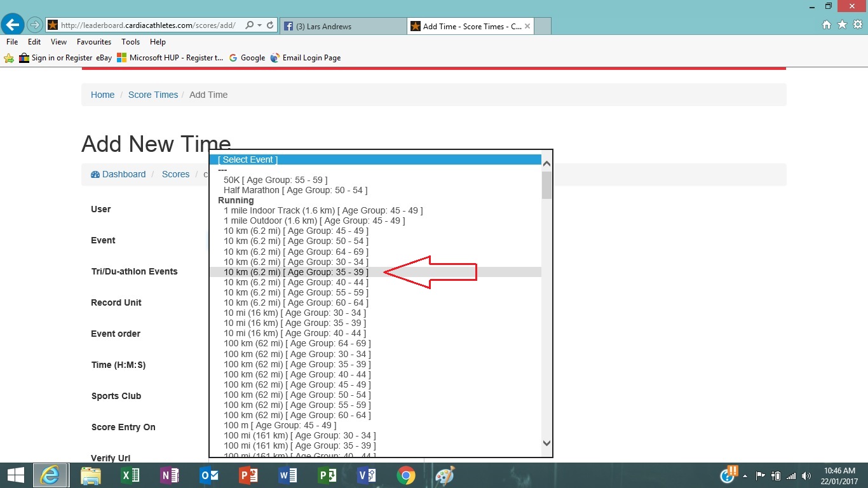The height and width of the screenshot is (488, 868).
Task: Open the Google bookmark
Action: pyautogui.click(x=247, y=58)
